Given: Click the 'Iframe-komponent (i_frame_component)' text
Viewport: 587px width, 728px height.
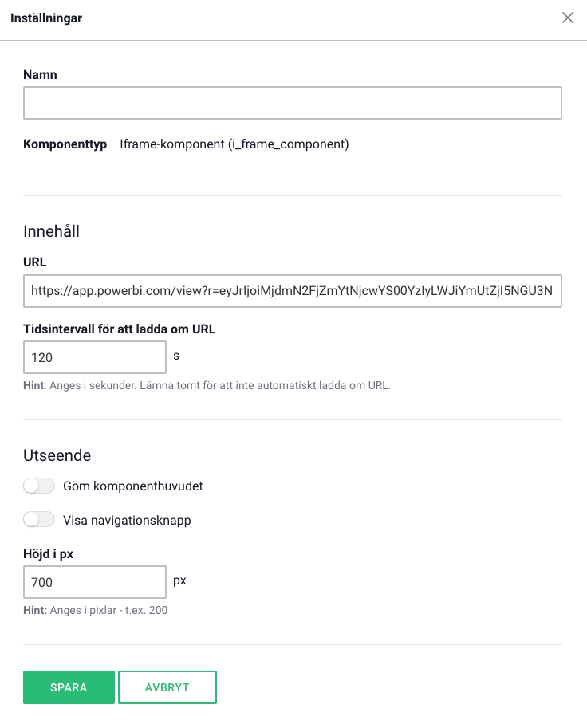Looking at the screenshot, I should [x=234, y=144].
